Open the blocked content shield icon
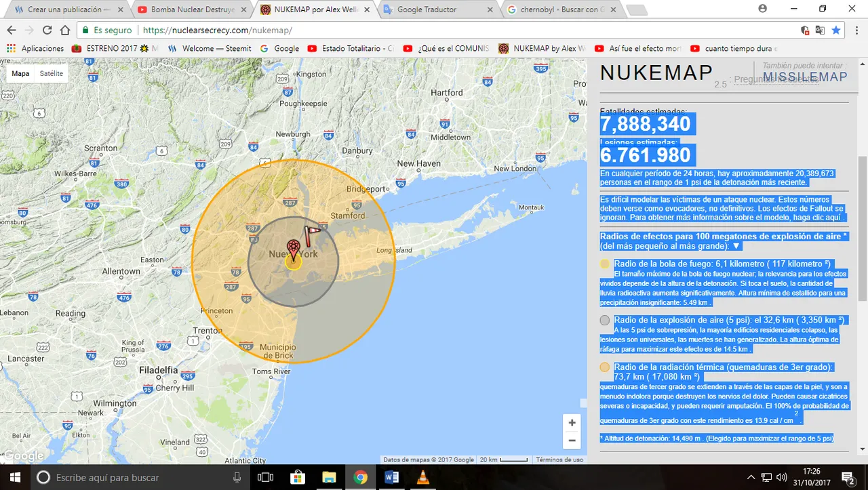Viewport: 868px width, 490px height. (805, 30)
